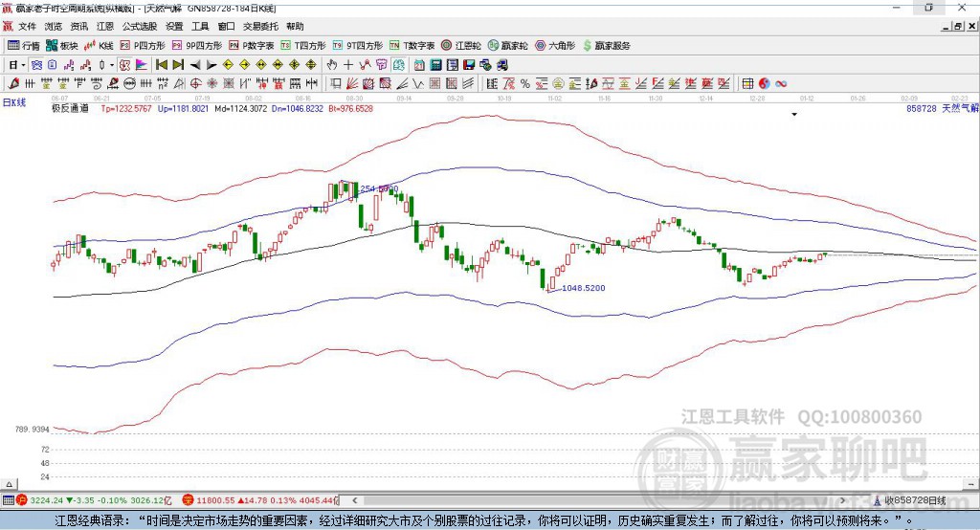Open the 六角形 hexagon tool
The height and width of the screenshot is (530, 980).
(x=555, y=46)
